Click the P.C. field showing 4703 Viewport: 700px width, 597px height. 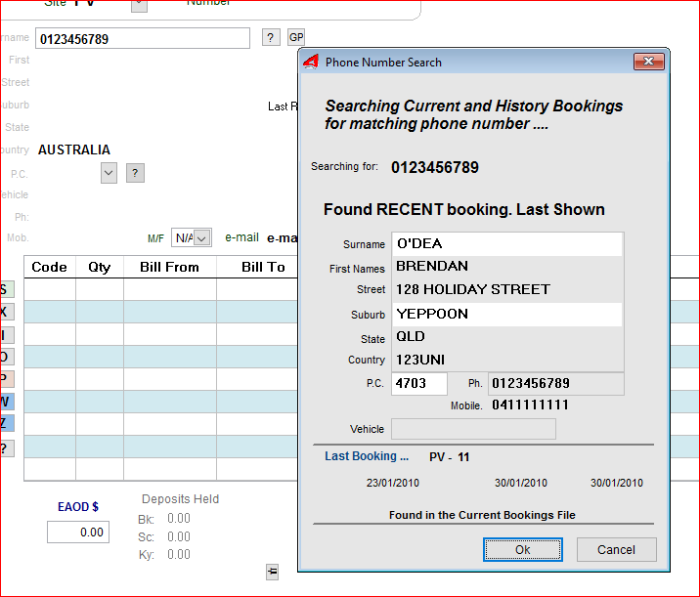pos(418,383)
